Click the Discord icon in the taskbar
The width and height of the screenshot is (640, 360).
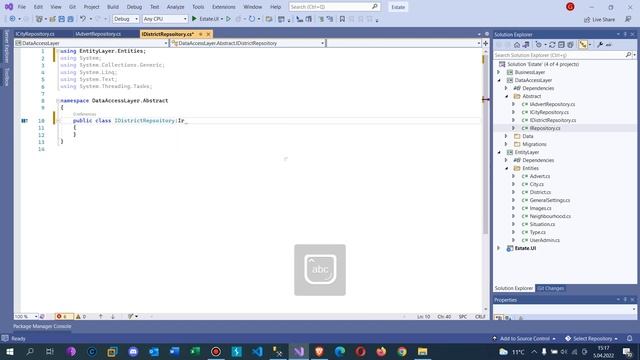pyautogui.click(x=133, y=351)
